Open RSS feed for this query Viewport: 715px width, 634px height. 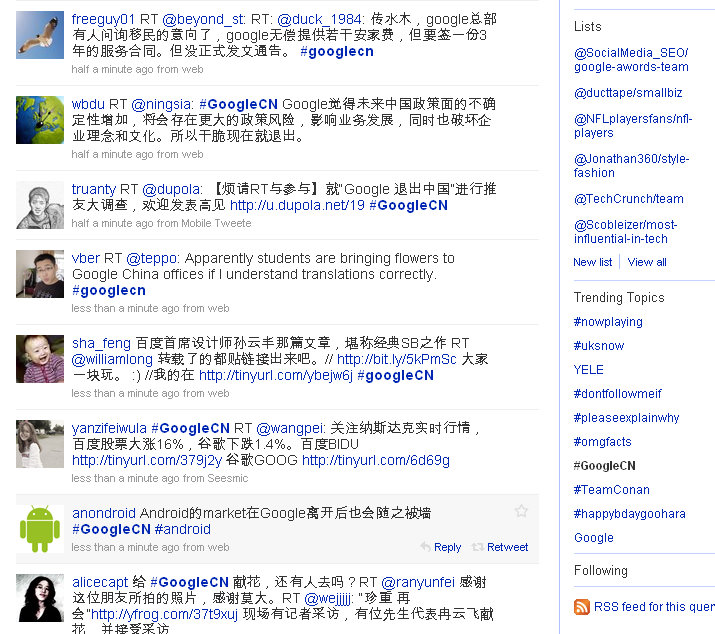click(654, 607)
